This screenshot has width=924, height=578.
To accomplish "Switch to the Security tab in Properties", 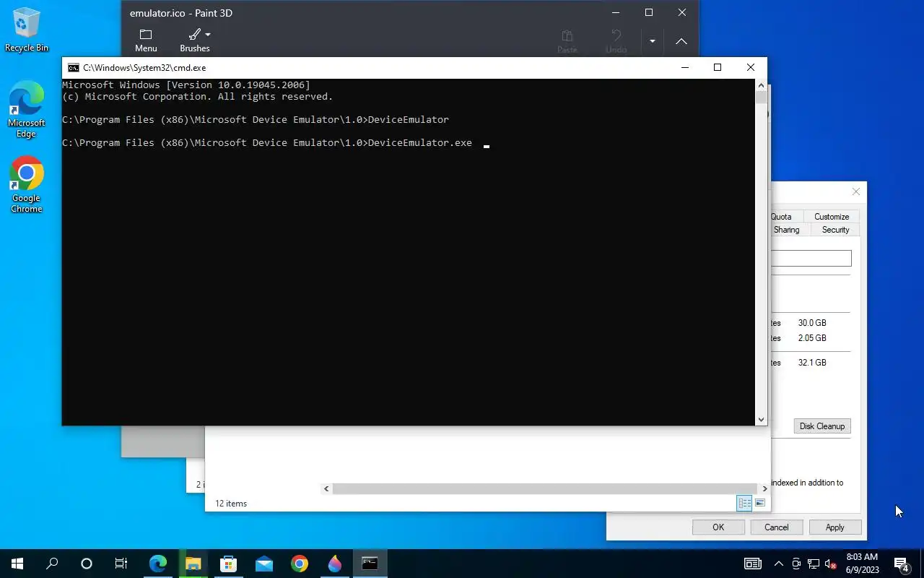I will [x=835, y=230].
